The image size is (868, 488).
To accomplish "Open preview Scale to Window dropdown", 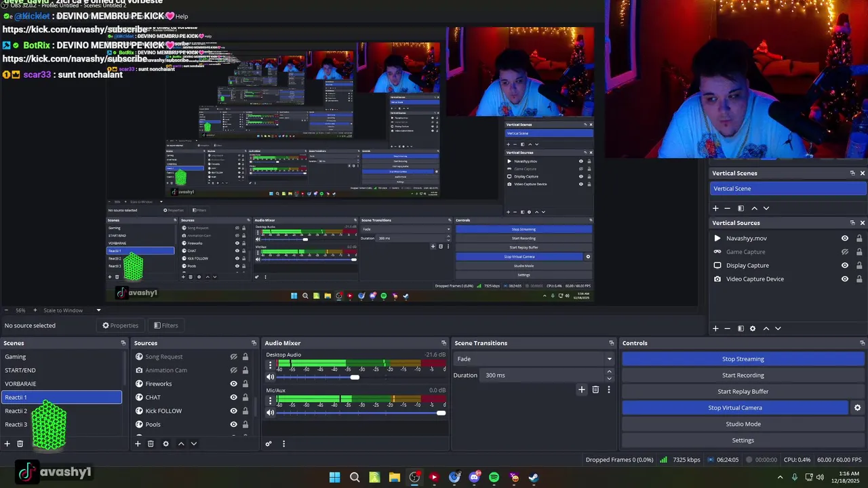I will (x=73, y=310).
